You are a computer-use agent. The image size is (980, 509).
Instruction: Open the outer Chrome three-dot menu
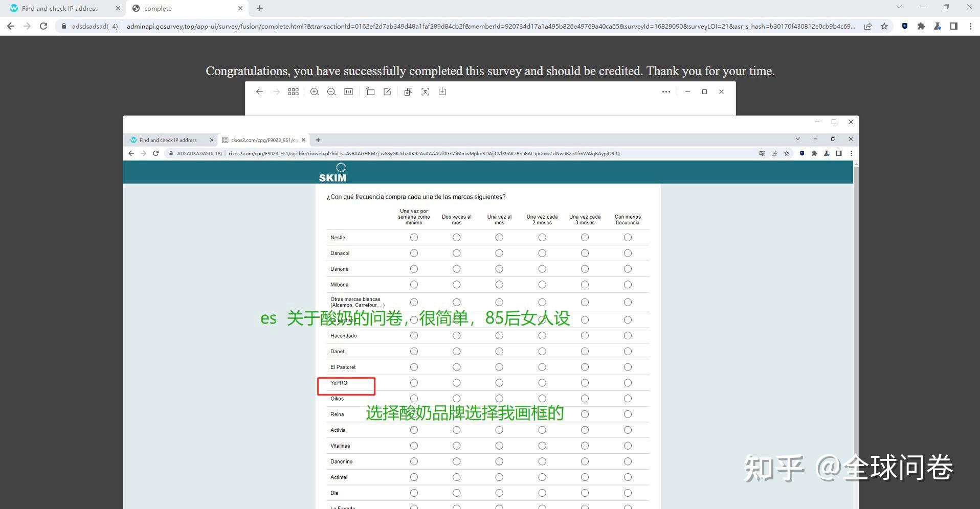pyautogui.click(x=970, y=26)
